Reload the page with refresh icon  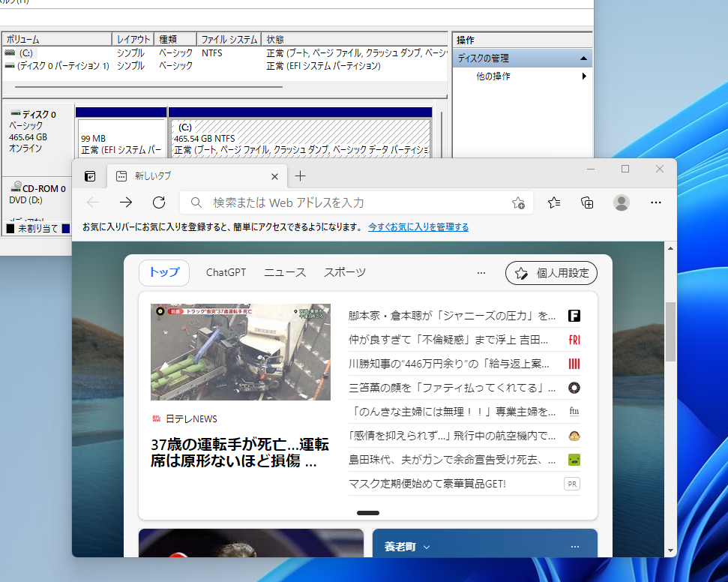pyautogui.click(x=159, y=202)
